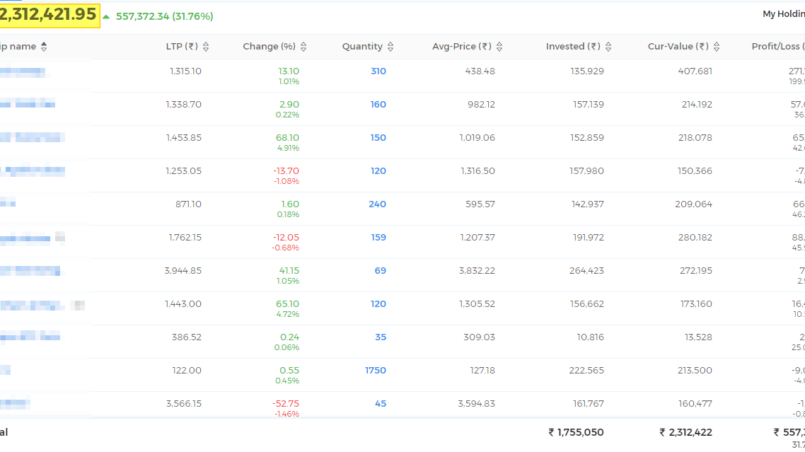Screen dimensions: 805x452
Task: Click average price 438.48
Action: coord(480,71)
